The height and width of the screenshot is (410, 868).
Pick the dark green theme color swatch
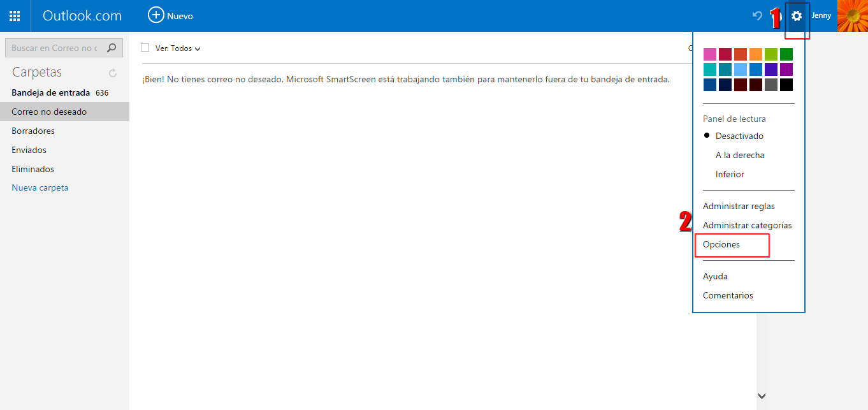click(x=786, y=54)
